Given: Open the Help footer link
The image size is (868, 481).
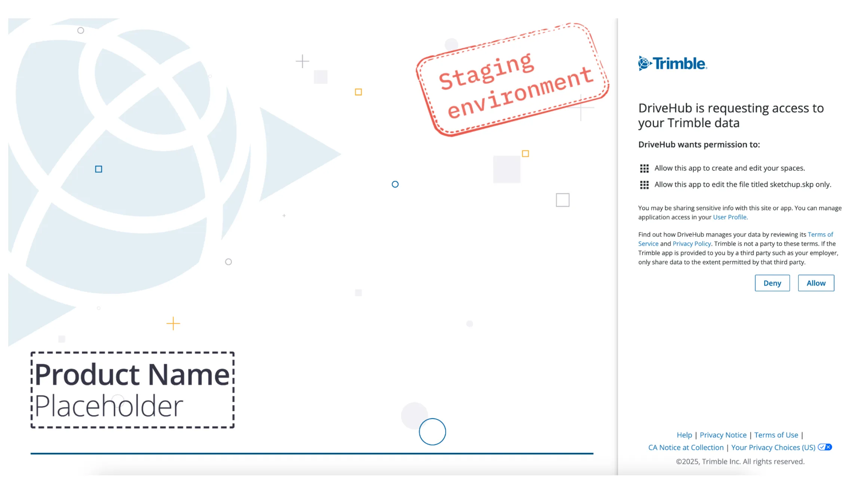Looking at the screenshot, I should (x=684, y=435).
